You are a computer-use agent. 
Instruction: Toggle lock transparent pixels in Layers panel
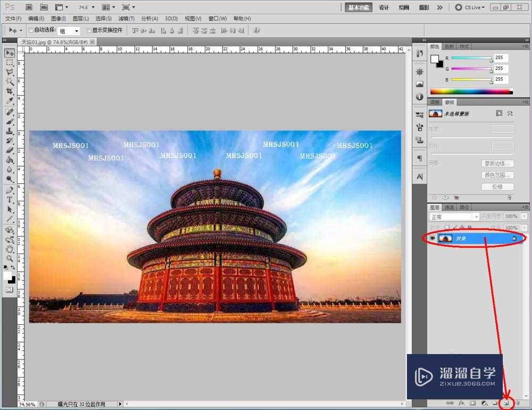coord(447,227)
